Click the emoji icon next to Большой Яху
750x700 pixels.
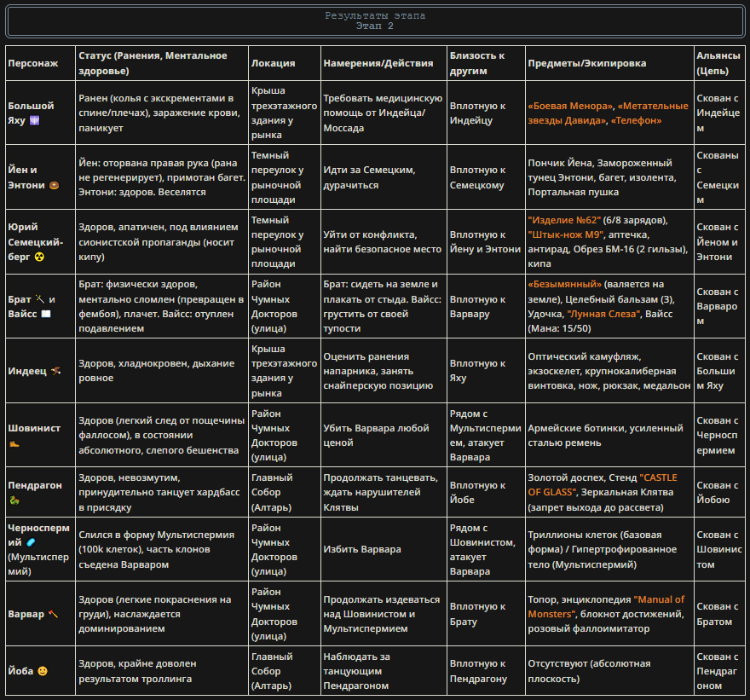(34, 120)
